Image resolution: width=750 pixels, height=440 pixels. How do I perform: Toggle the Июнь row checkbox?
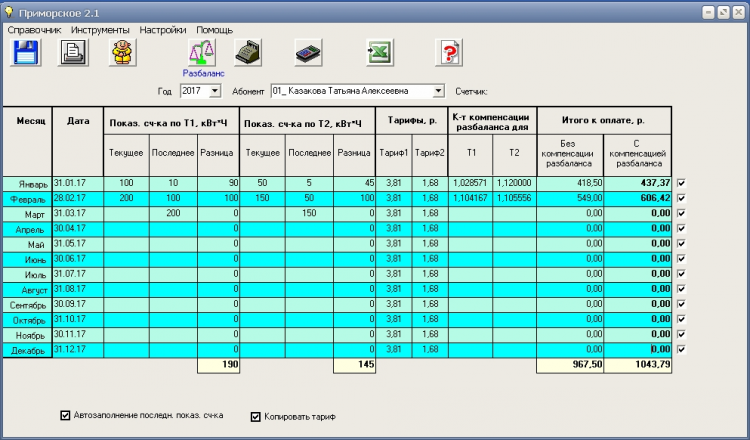[682, 259]
